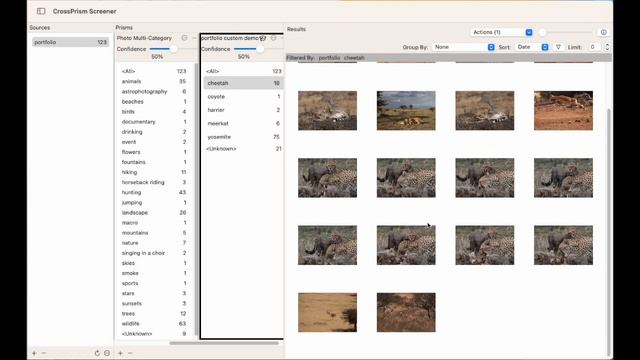Viewport: 640px width, 360px height.
Task: Click the portfolio tag in Filtered By bar
Action: click(x=329, y=58)
